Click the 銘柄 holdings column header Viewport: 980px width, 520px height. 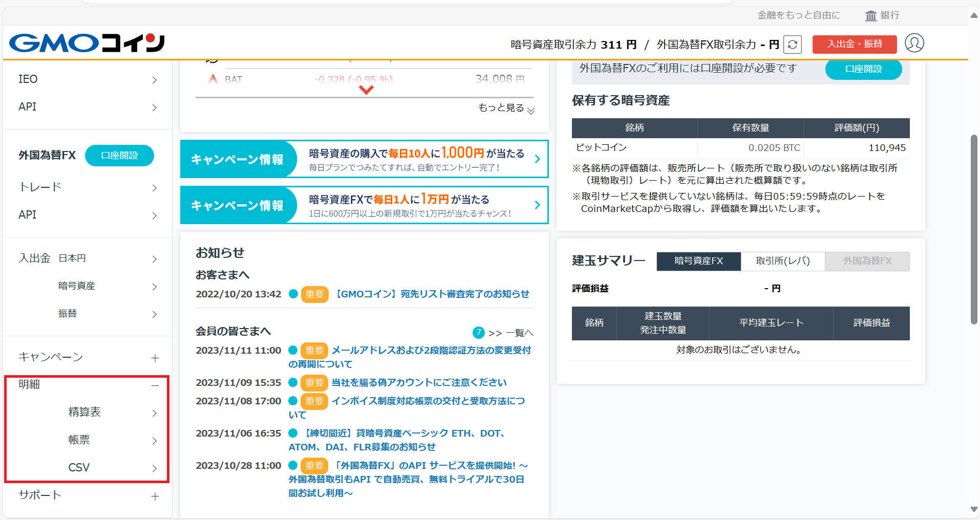point(634,128)
